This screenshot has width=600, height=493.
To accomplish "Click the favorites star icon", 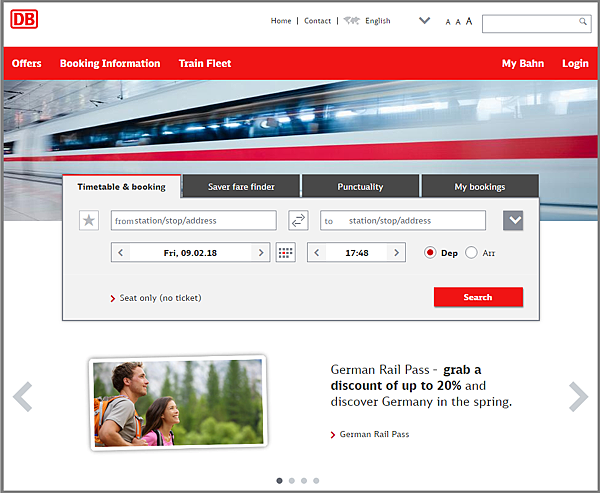I will point(89,220).
